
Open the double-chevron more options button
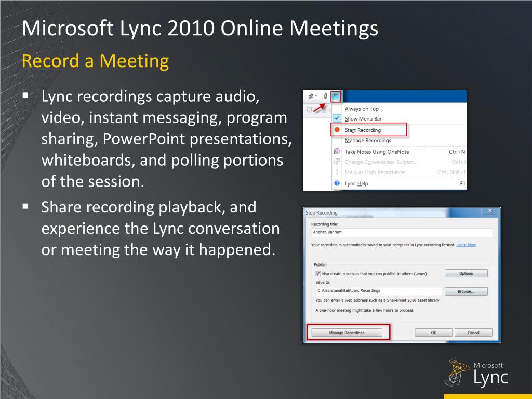335,96
